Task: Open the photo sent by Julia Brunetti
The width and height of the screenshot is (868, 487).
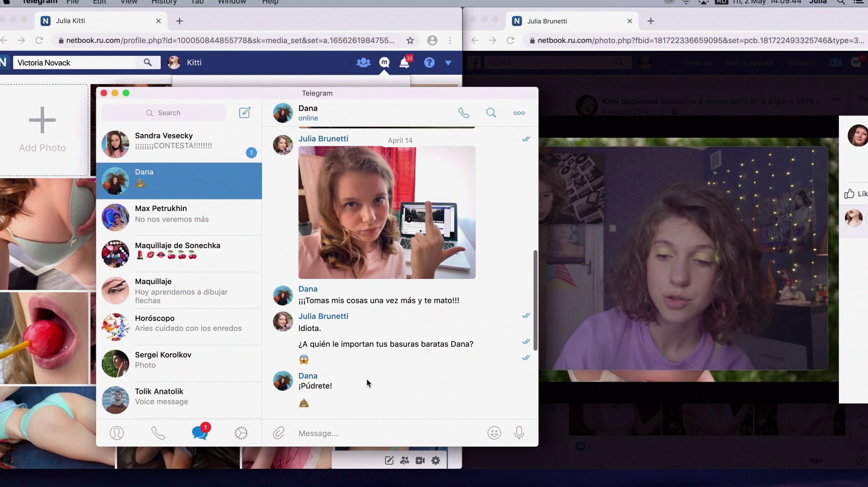Action: point(387,212)
